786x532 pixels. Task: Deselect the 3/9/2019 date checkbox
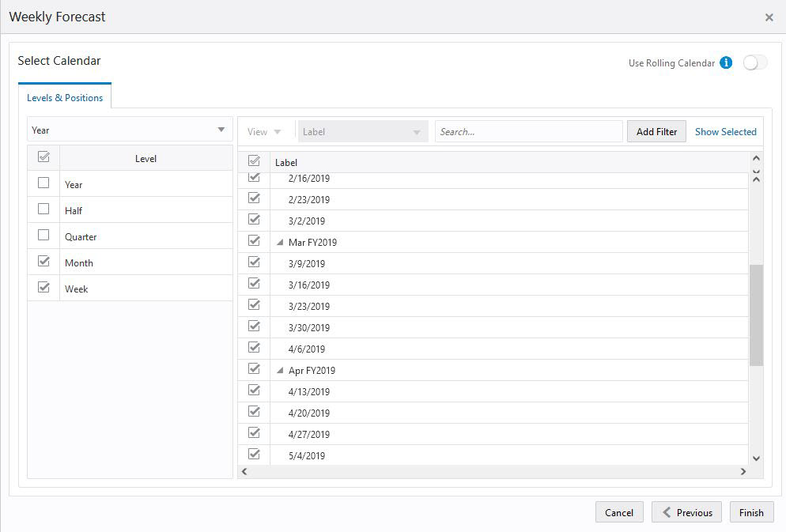[254, 262]
